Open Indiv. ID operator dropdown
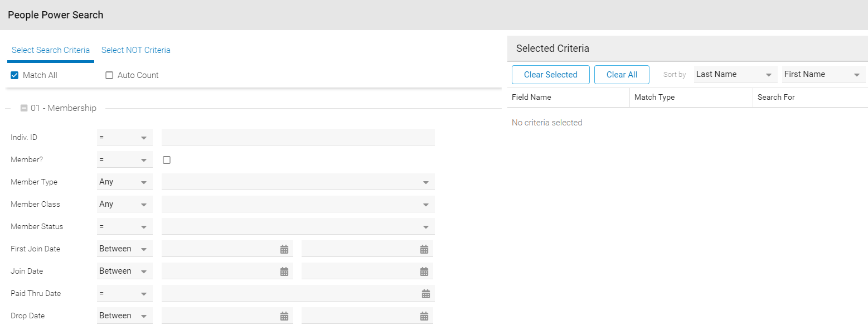Viewport: 868px width, 330px height. (x=125, y=137)
